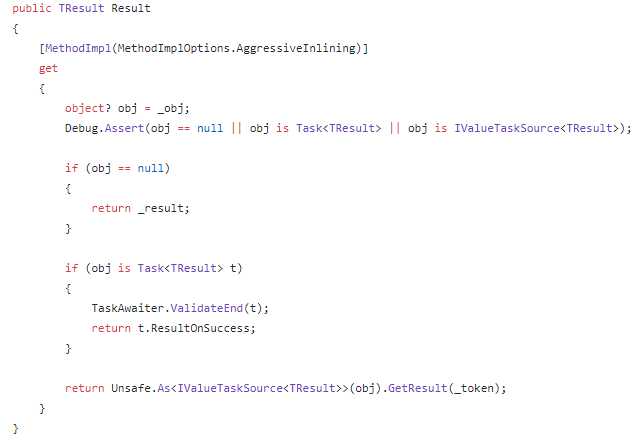Click the GetResult method call
This screenshot has height=443, width=643.
point(417,388)
